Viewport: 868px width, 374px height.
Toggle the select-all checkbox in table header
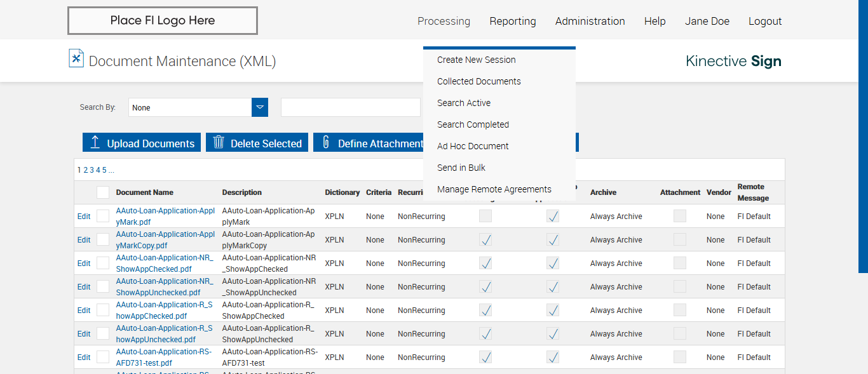(103, 192)
